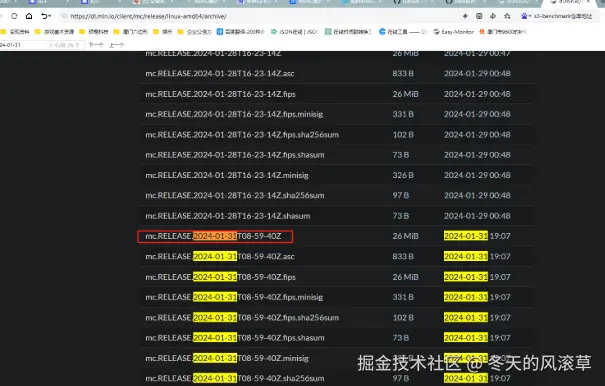605x386 pixels.
Task: Open the 厦门六边形 bookmark folder
Action: pyautogui.click(x=130, y=32)
